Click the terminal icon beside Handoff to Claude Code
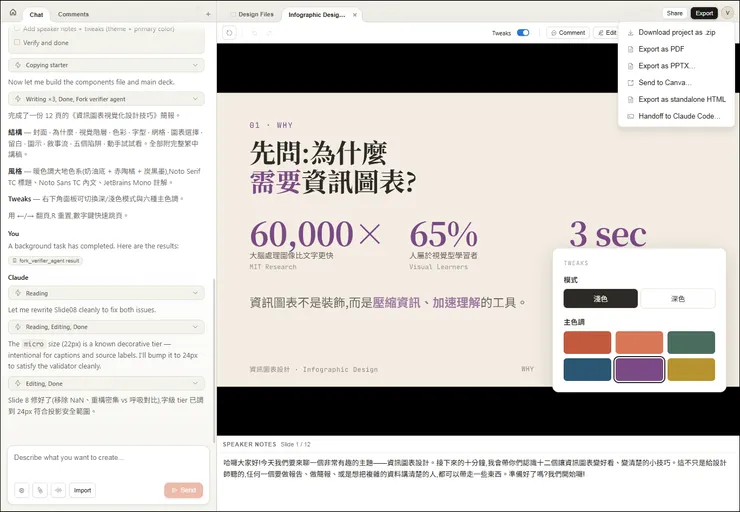740x512 pixels. pyautogui.click(x=631, y=116)
